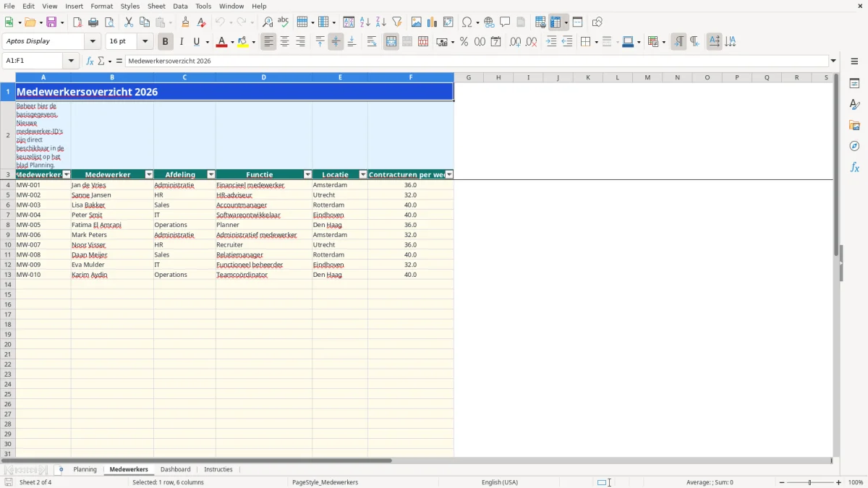The image size is (868, 488).
Task: Click the Clone Formatting paintbrush icon
Action: point(185,22)
